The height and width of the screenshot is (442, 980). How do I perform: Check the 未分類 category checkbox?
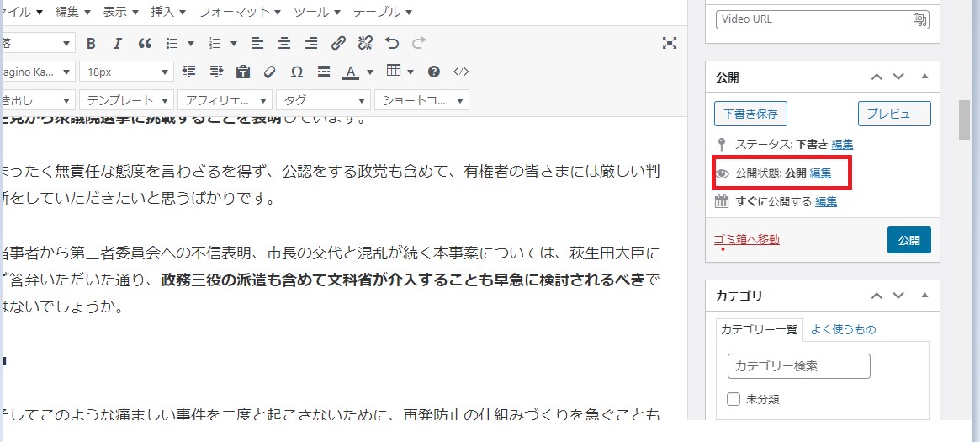pyautogui.click(x=734, y=399)
